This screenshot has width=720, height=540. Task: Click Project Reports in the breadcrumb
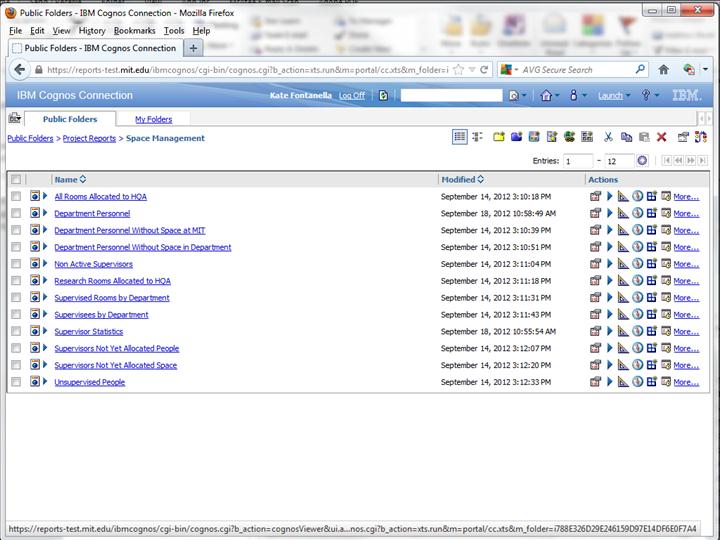tap(89, 139)
